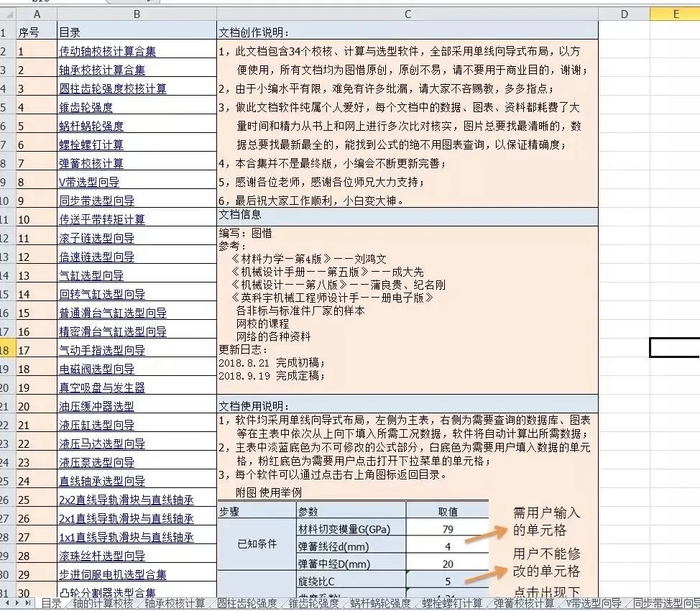
Task: Follow the 传送平带转矩计算 hyperlink
Action: tap(102, 220)
